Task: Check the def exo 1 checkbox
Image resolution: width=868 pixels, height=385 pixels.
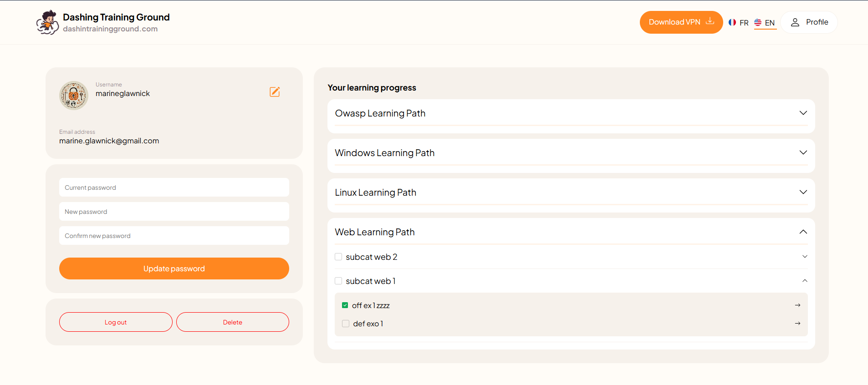Action: click(346, 324)
